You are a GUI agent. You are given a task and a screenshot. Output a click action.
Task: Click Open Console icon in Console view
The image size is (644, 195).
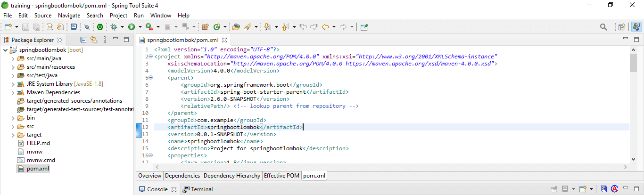(x=582, y=189)
